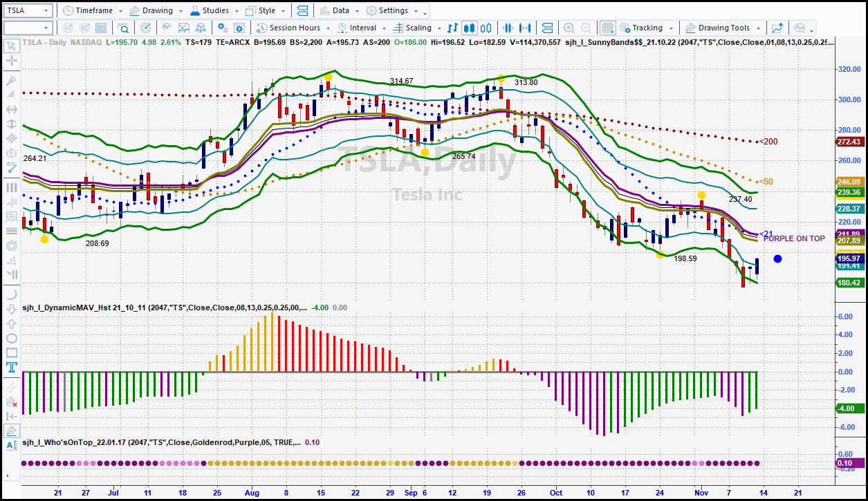The height and width of the screenshot is (501, 868).
Task: Select the spiral drawing tool
Action: pos(11,245)
